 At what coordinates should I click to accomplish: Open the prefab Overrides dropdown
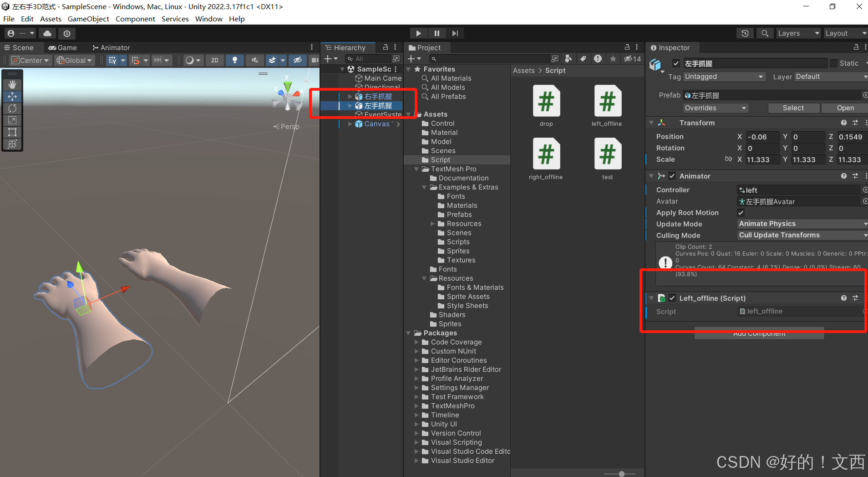click(716, 108)
